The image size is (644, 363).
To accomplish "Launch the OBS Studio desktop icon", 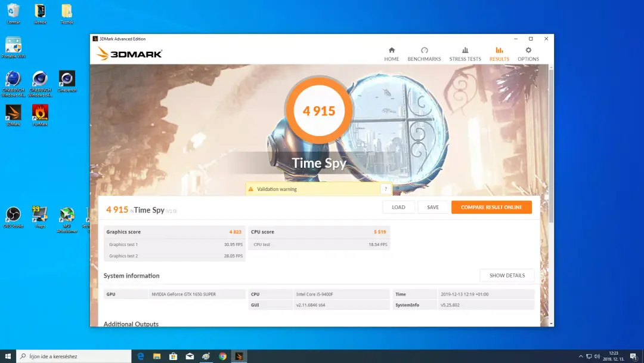I will [13, 217].
